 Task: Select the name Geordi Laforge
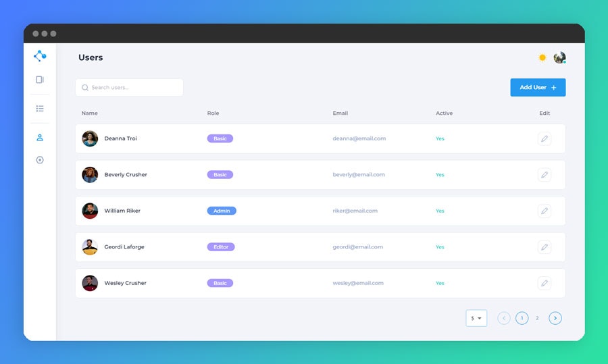124,247
